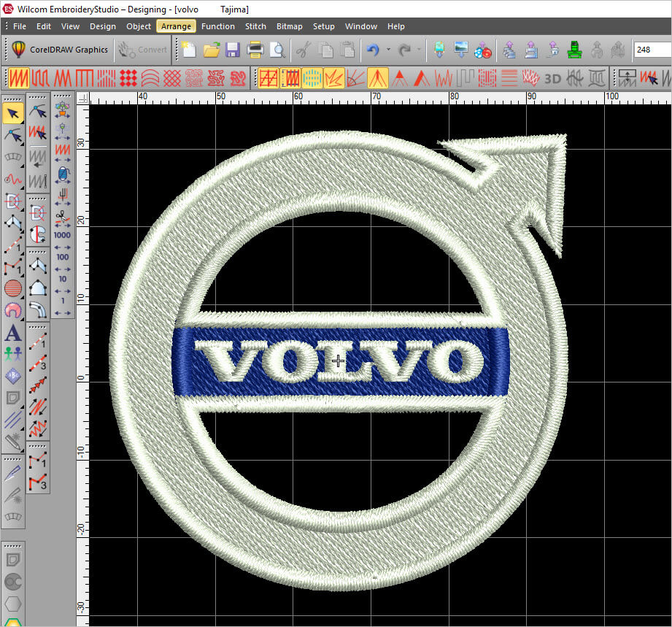
Task: Open the Stitch menu
Action: click(255, 26)
